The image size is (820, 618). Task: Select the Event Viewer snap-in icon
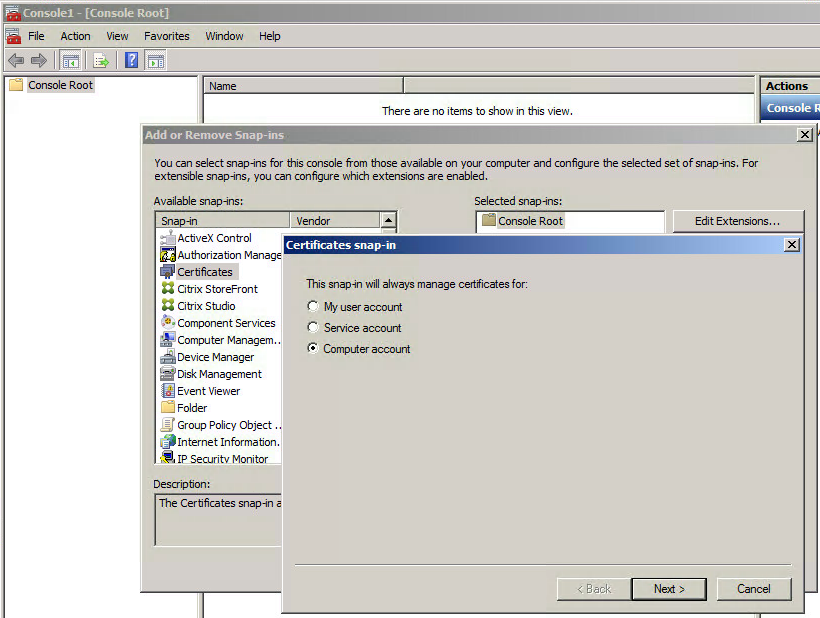168,391
